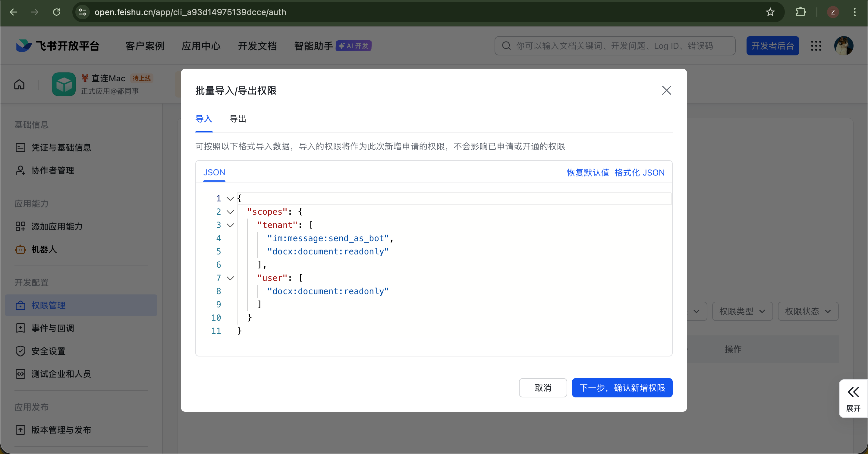Screen dimensions: 868x454
Task: Click "docx:document:readonly" on line 8
Action: pos(328,291)
